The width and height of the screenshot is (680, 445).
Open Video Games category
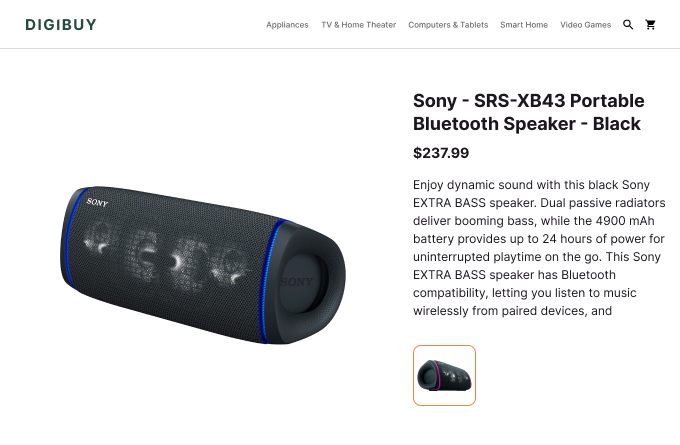[x=585, y=25]
